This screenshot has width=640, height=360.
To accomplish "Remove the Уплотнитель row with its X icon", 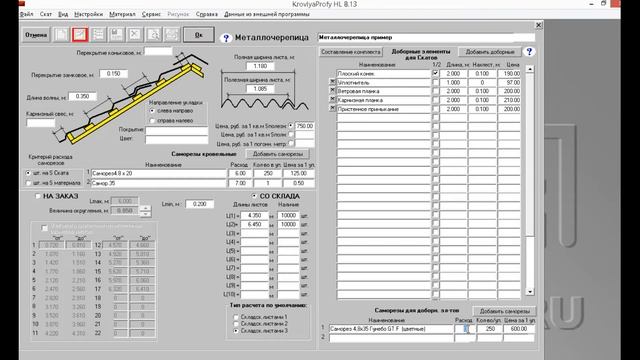I will tap(332, 82).
